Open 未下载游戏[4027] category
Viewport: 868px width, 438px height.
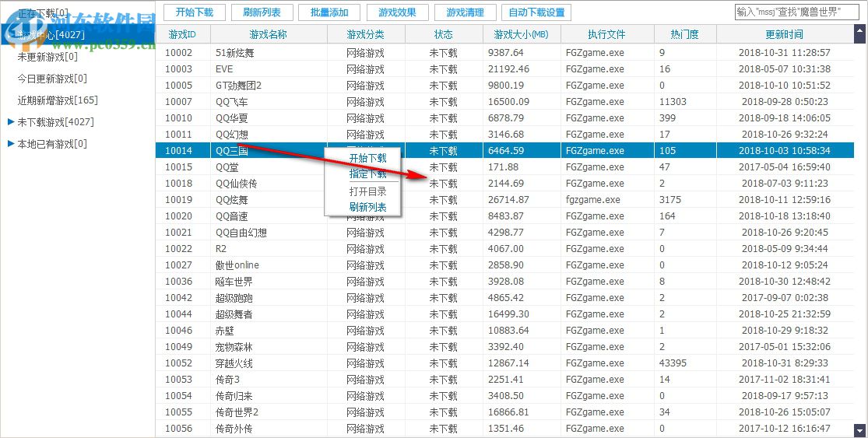(55, 121)
